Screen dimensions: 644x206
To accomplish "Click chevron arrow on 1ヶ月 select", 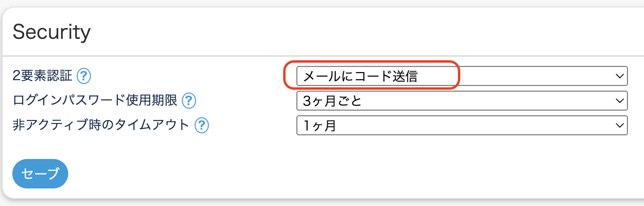I will pyautogui.click(x=618, y=125).
